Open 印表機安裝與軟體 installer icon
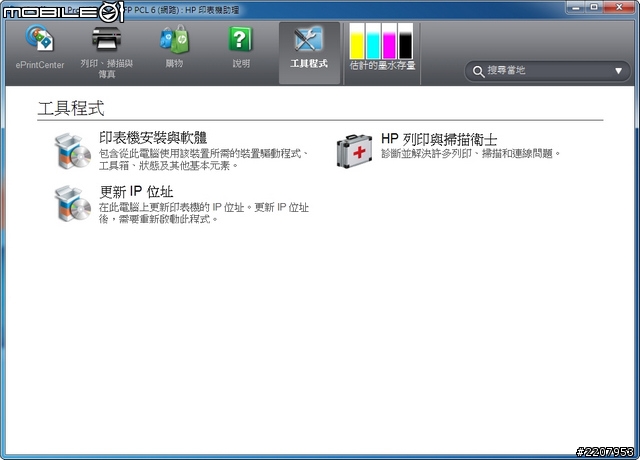Image resolution: width=640 pixels, height=460 pixels. coord(73,151)
